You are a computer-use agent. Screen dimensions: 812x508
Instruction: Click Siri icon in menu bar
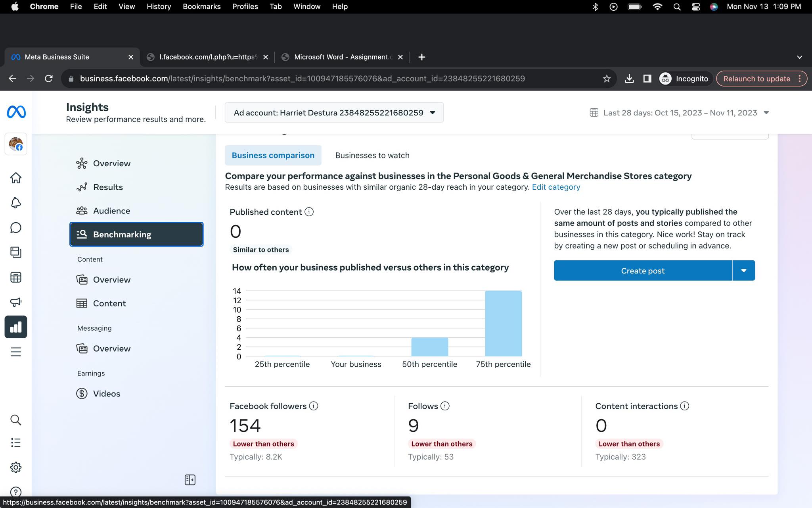(x=714, y=7)
